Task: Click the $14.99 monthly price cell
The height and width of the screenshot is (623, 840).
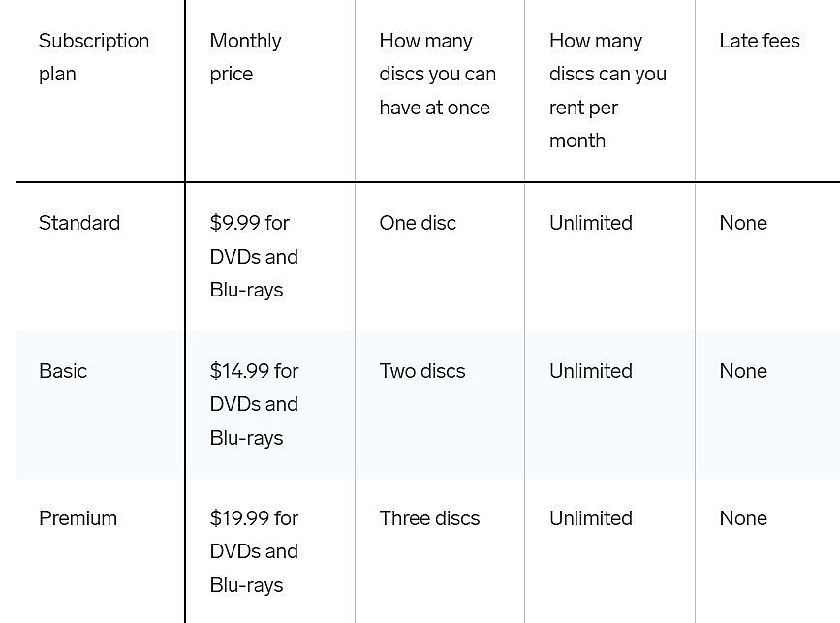Action: click(x=254, y=404)
